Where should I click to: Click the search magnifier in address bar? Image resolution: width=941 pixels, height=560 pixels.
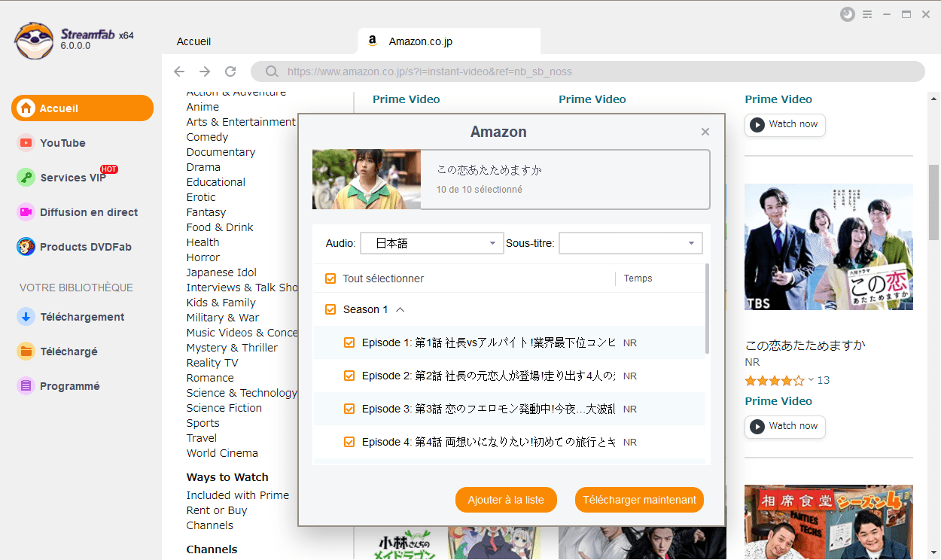tap(273, 72)
